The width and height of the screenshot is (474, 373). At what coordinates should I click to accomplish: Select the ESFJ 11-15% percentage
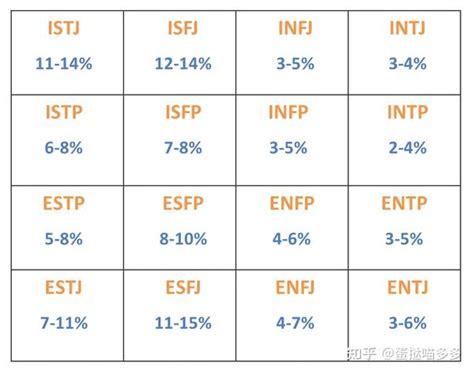pyautogui.click(x=183, y=323)
